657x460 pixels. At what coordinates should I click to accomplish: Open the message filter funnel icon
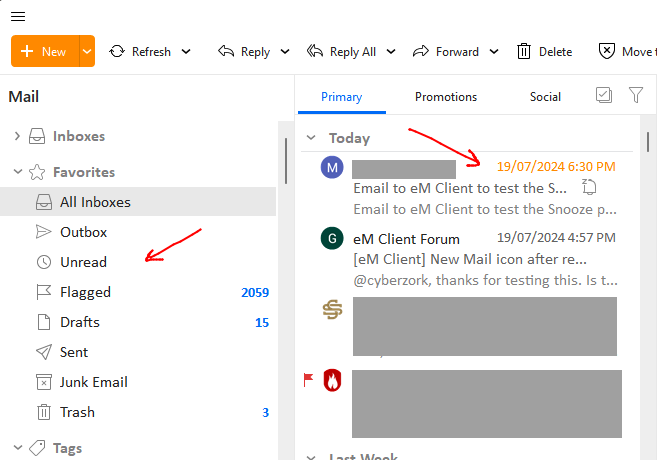point(636,95)
